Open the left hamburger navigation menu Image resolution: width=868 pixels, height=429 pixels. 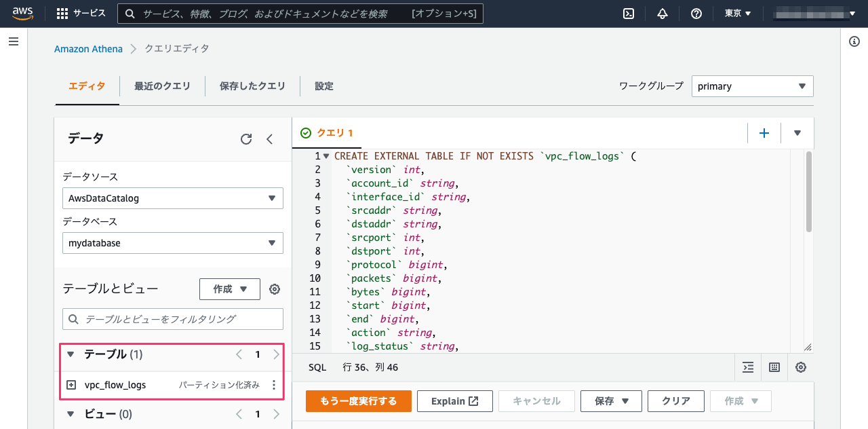13,42
